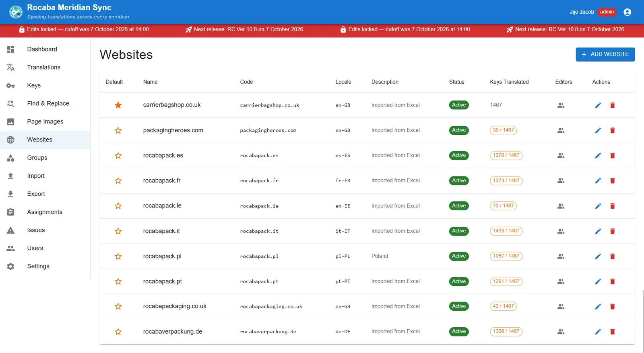Edit the rocabapack.pl website
Viewport: 644px width, 353px height.
[x=598, y=257]
